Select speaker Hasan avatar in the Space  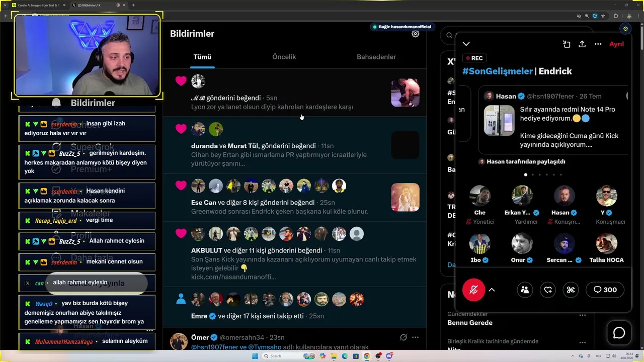(565, 196)
